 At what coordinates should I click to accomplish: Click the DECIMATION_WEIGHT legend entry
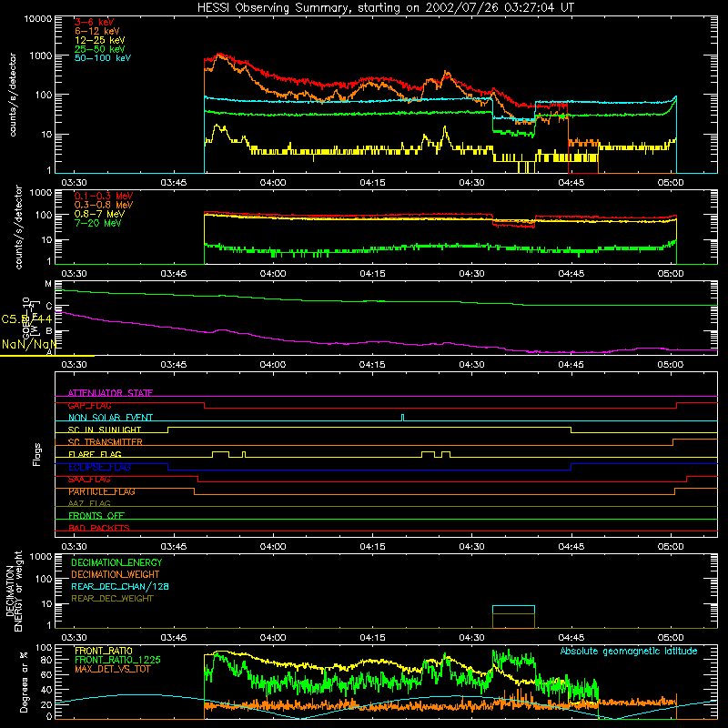coord(116,574)
